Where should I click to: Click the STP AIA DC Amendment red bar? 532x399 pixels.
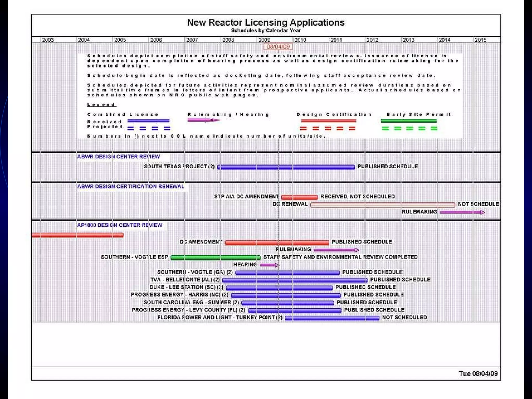[x=299, y=197]
